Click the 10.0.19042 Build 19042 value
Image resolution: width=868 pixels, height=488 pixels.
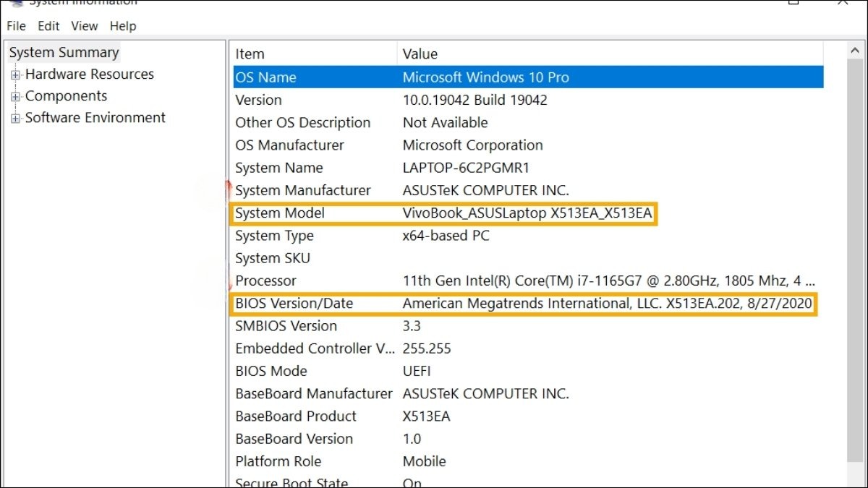475,100
